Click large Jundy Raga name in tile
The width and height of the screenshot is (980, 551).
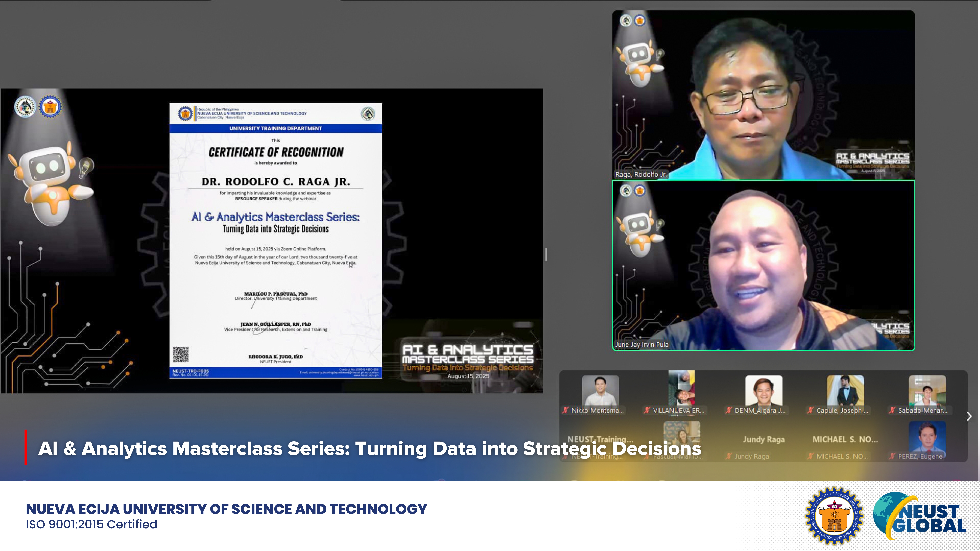[x=764, y=439]
